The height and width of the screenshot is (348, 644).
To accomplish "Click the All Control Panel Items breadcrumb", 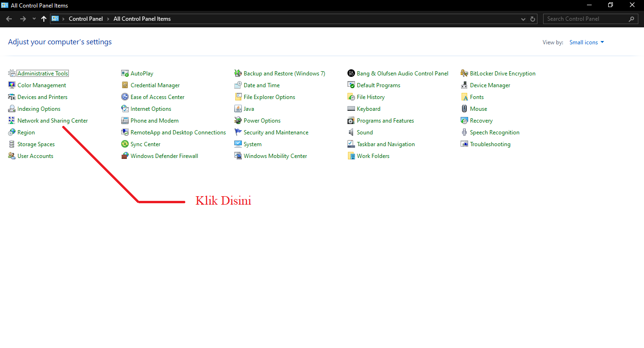I will [x=142, y=19].
